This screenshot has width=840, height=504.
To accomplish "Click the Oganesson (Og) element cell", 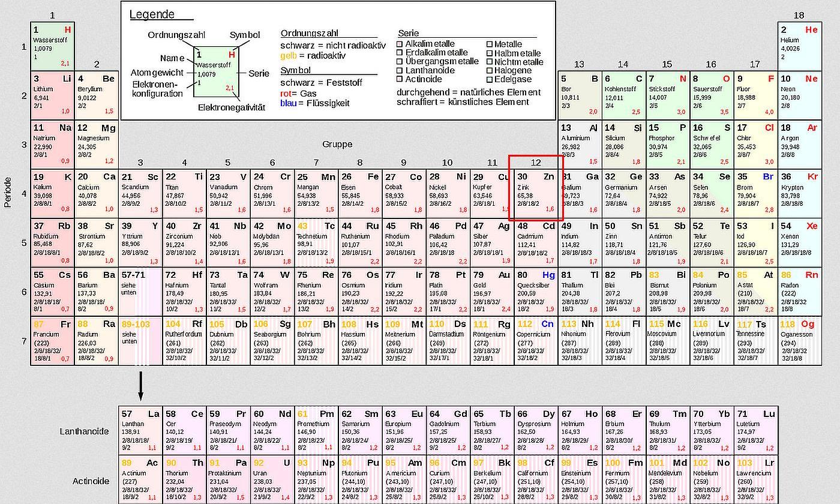I will [799, 341].
